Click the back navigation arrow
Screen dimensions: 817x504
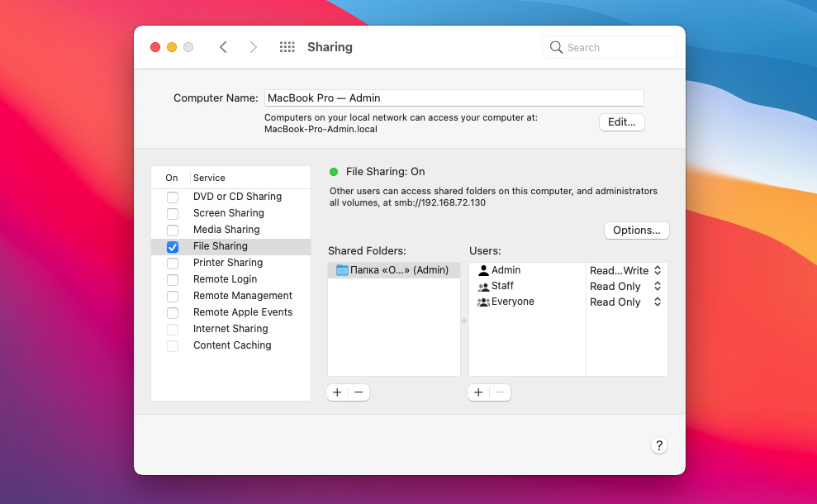(x=224, y=47)
